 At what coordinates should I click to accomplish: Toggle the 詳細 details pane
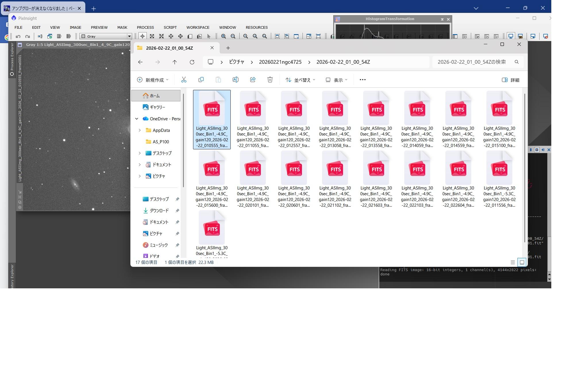tap(510, 80)
